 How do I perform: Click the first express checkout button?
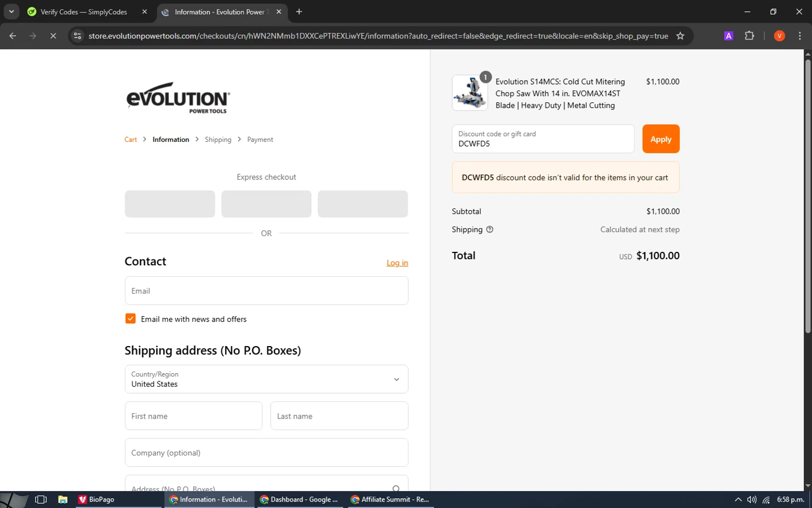[x=170, y=204]
